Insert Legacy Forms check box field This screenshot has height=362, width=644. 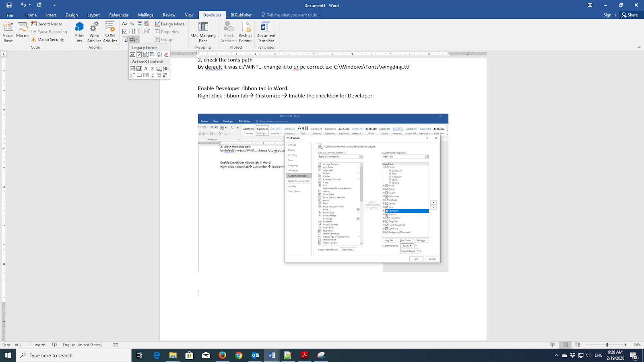139,54
